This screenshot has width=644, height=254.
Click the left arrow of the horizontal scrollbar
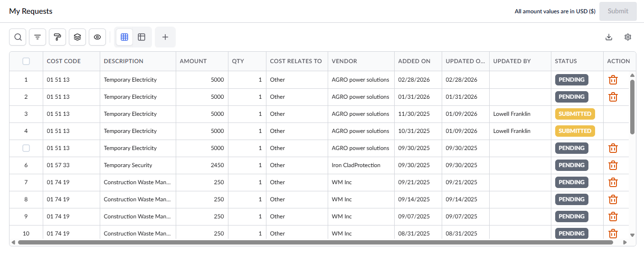point(13,242)
